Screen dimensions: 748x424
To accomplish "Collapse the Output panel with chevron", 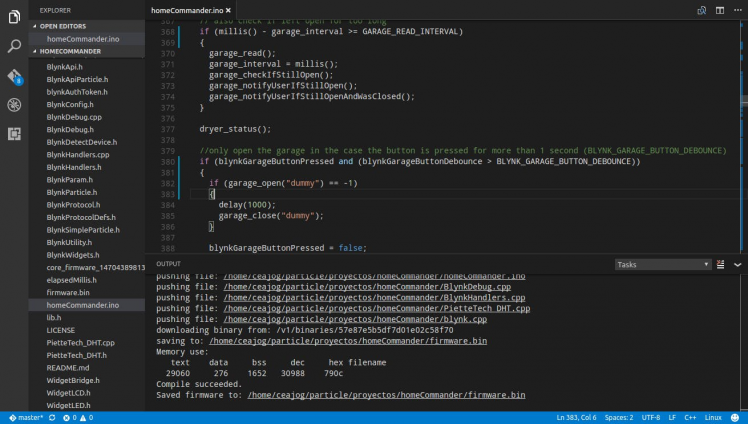I will (736, 264).
